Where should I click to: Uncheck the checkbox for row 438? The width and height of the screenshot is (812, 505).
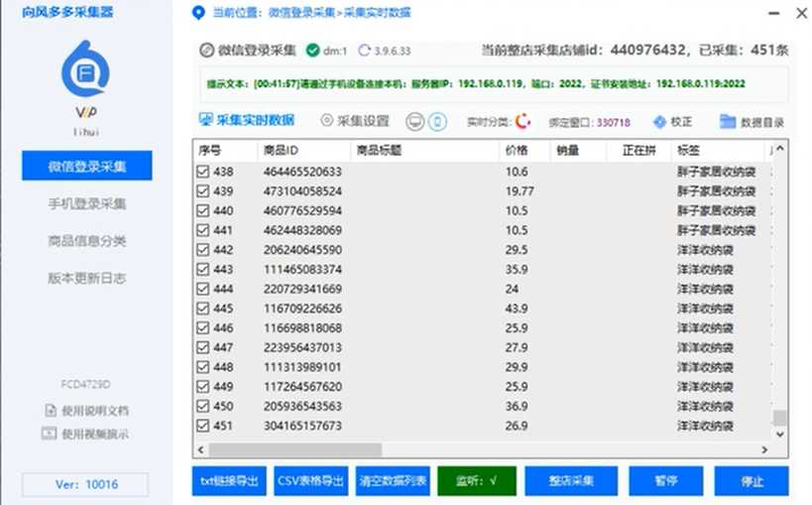coord(203,172)
